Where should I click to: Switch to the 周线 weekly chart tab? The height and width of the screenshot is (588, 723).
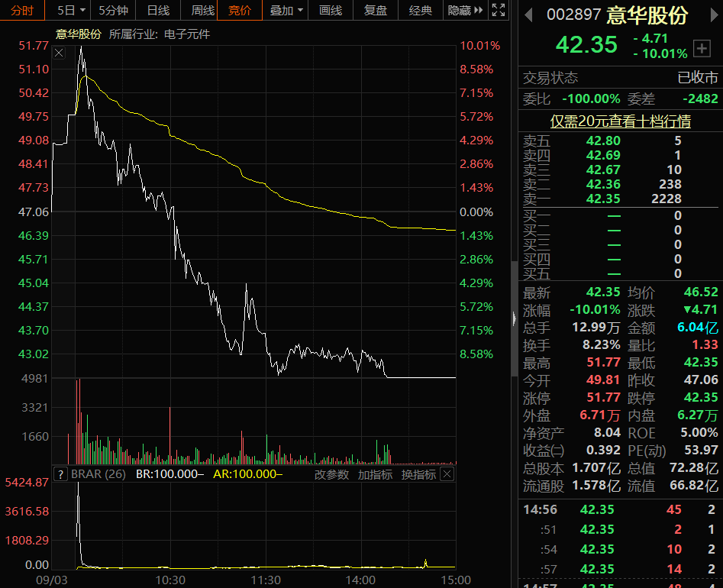tap(202, 10)
